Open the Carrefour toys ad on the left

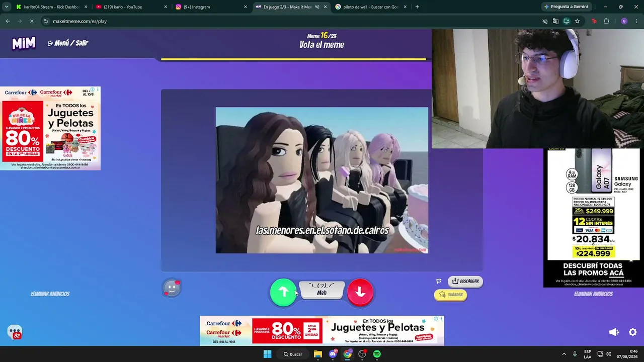(x=50, y=128)
